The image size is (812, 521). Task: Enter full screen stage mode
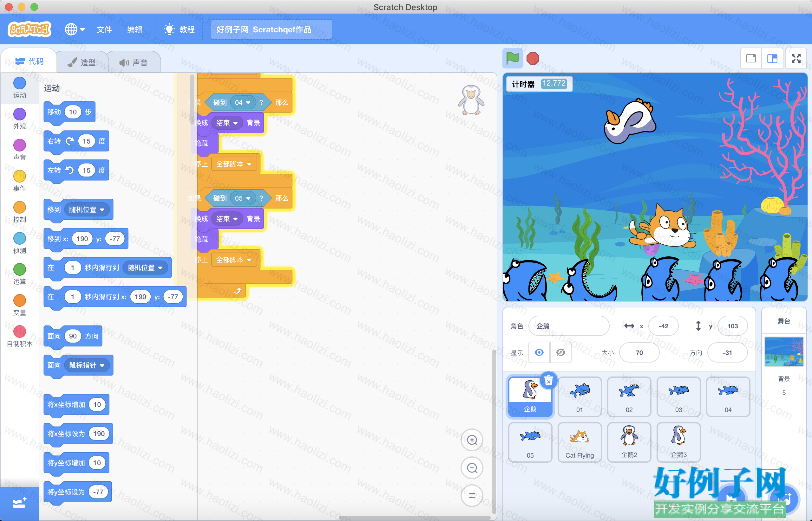pos(796,59)
